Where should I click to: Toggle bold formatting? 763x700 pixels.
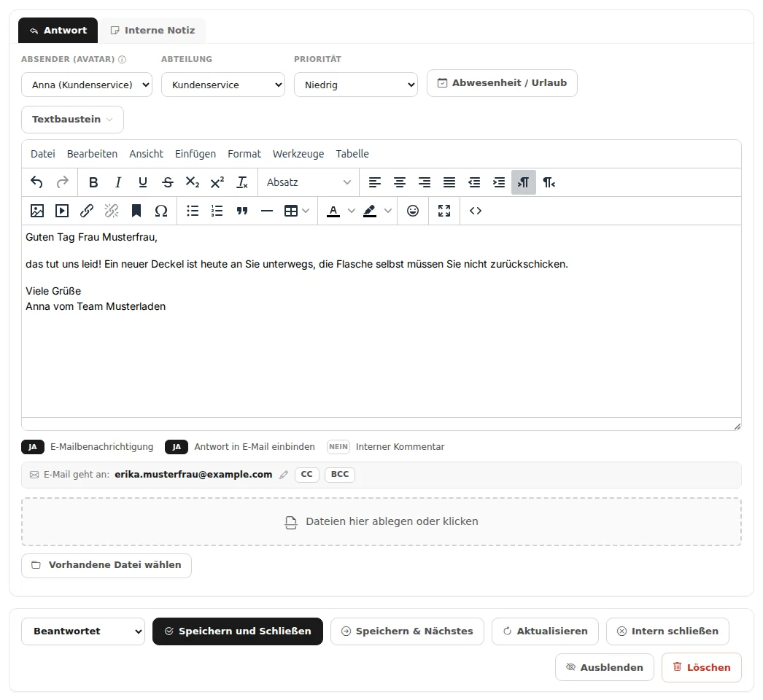(93, 182)
